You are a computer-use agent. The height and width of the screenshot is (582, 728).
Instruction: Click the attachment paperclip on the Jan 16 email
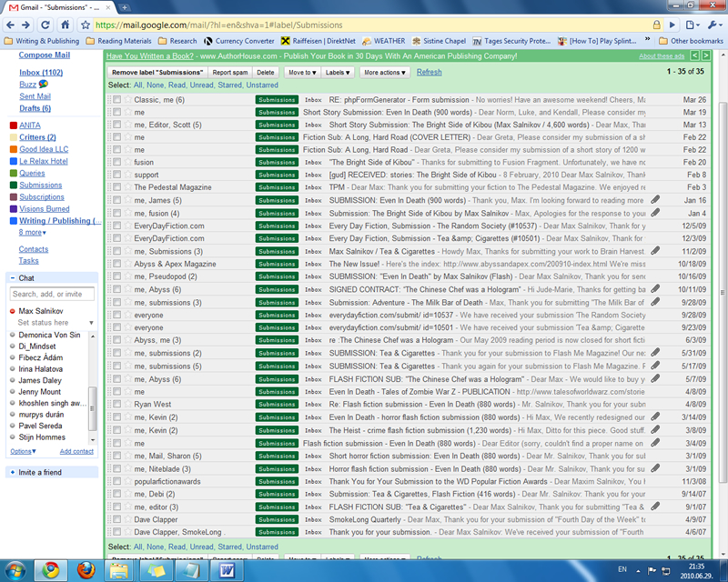point(655,200)
